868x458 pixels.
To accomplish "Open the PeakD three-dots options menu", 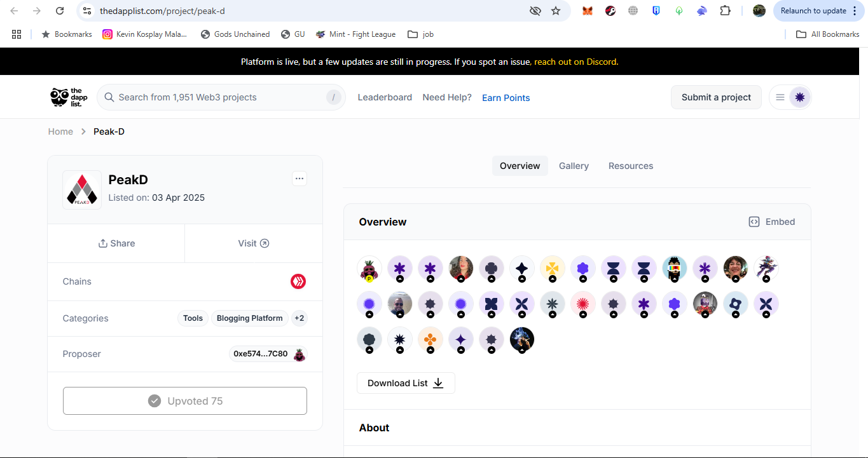I will coord(300,178).
